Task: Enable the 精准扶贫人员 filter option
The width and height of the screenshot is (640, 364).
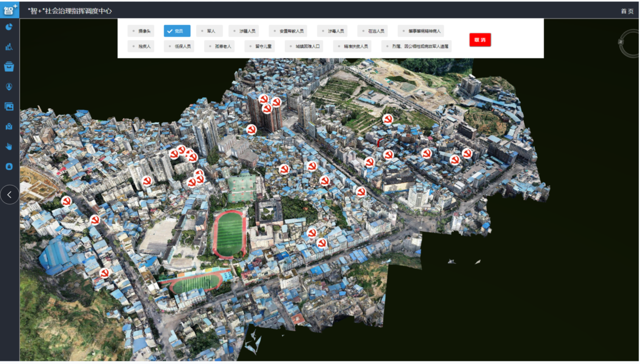Action: coord(352,46)
